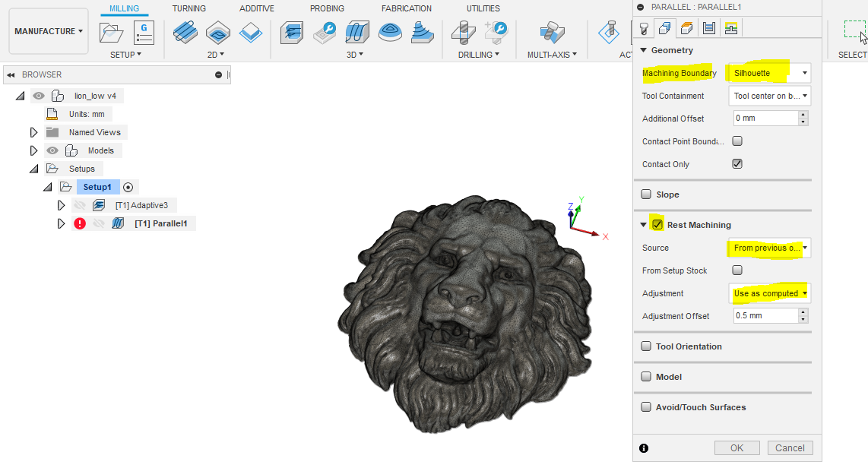The image size is (868, 468).
Task: Open the Utilities ribbon tab
Action: 483,8
